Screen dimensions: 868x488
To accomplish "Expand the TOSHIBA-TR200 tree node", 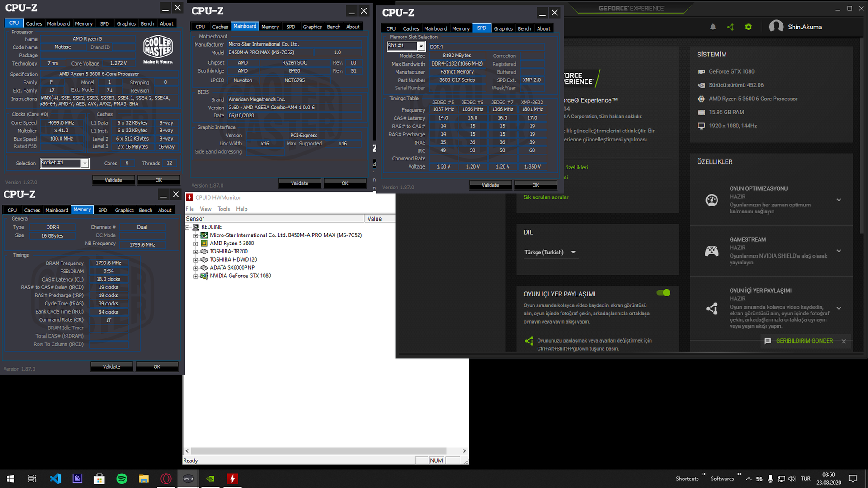I will (x=196, y=252).
